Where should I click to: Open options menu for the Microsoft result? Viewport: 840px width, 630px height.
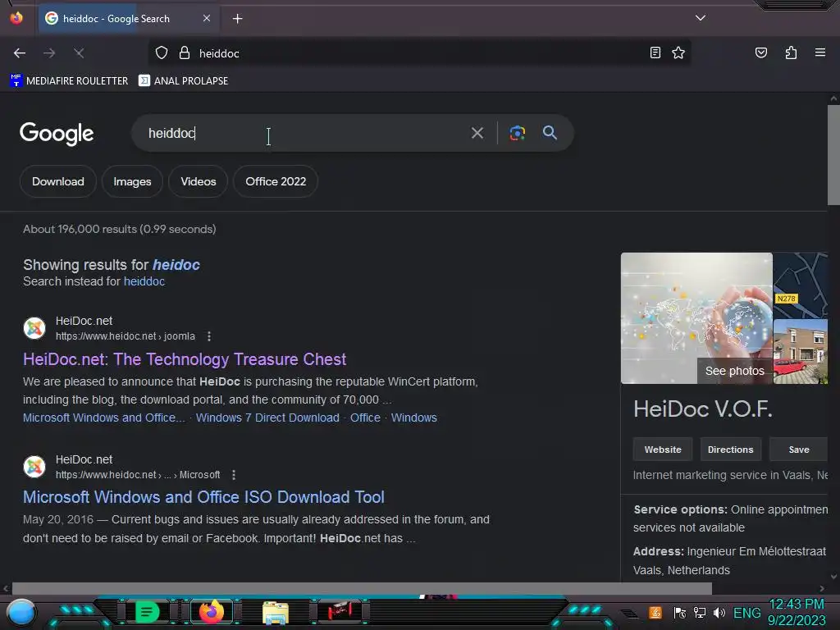(x=234, y=475)
